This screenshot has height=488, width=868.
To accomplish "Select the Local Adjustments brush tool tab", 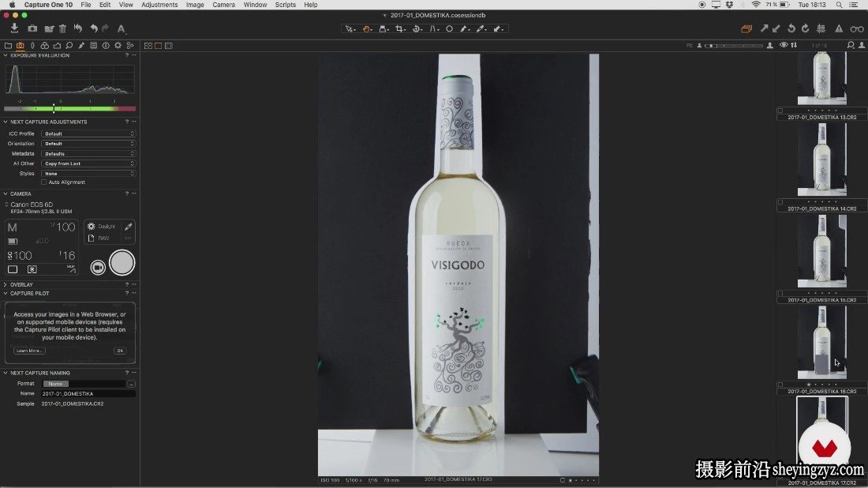I will (81, 46).
